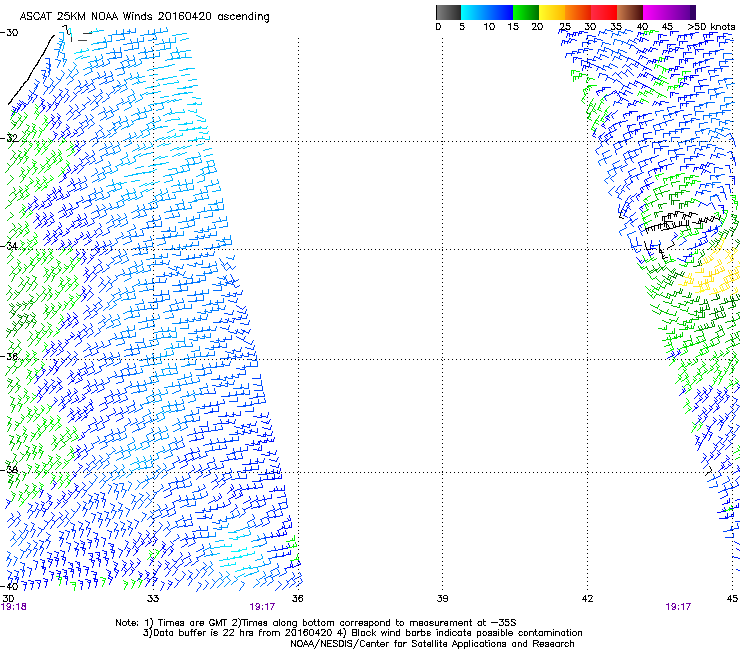
Task: Click the "15" label under the color scale
Action: [513, 27]
